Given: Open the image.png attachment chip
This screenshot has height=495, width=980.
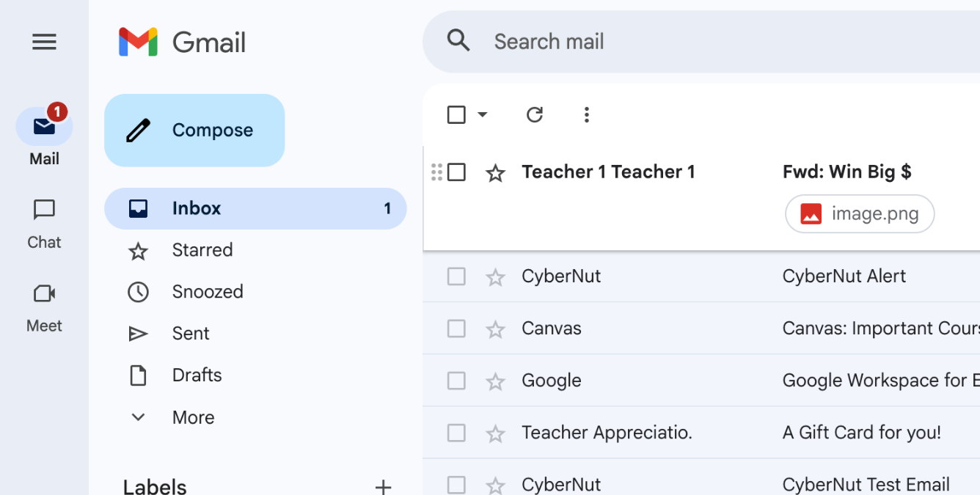Looking at the screenshot, I should pyautogui.click(x=860, y=214).
